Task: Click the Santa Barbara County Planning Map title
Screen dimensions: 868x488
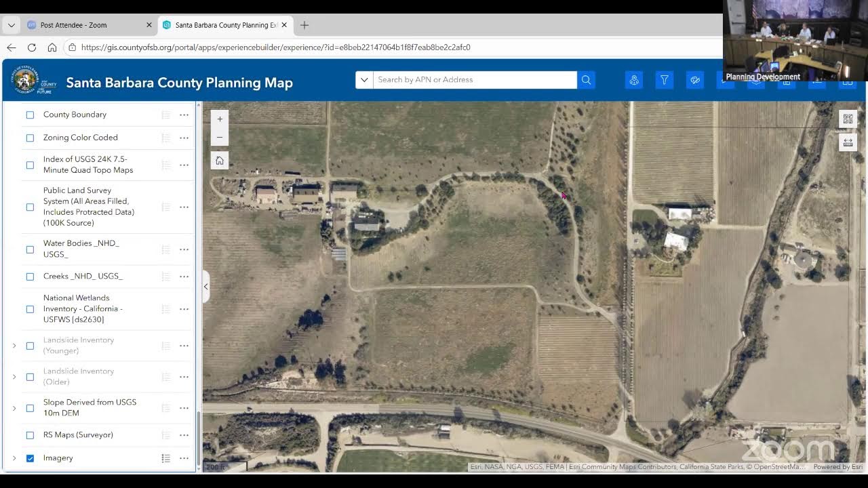Action: point(180,83)
